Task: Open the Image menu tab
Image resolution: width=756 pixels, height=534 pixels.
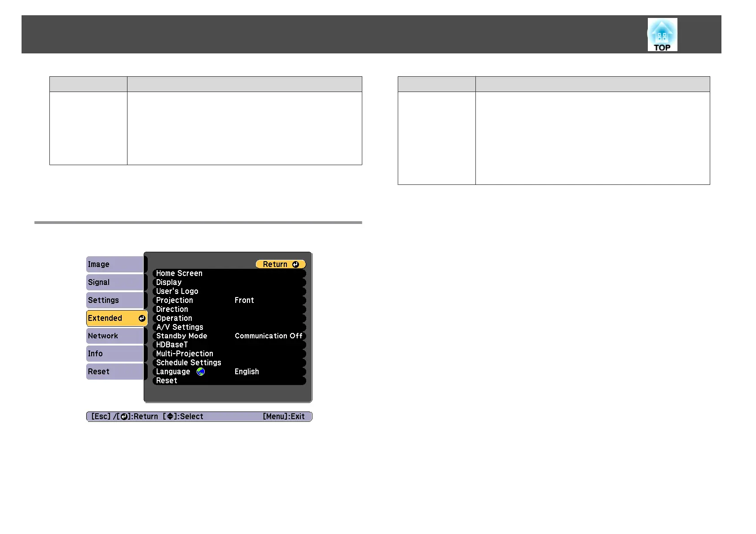Action: [x=115, y=264]
